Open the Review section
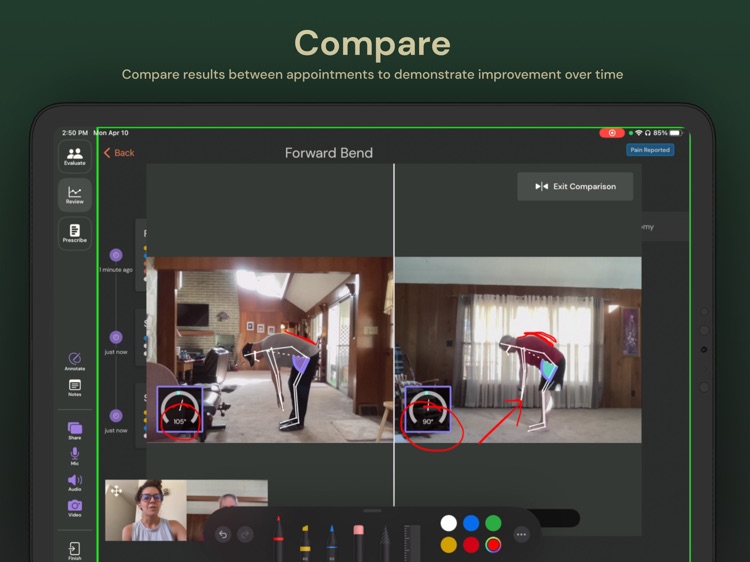The height and width of the screenshot is (562, 750). (x=75, y=195)
